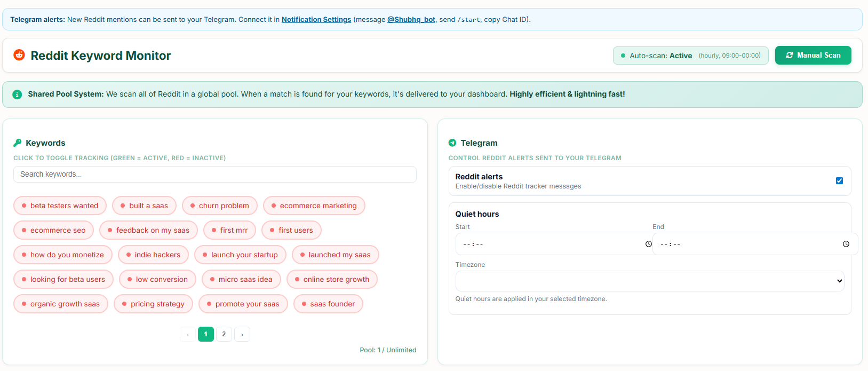Click the 'Pool: 1 / Unlimited' text
868x371 pixels.
(x=388, y=350)
